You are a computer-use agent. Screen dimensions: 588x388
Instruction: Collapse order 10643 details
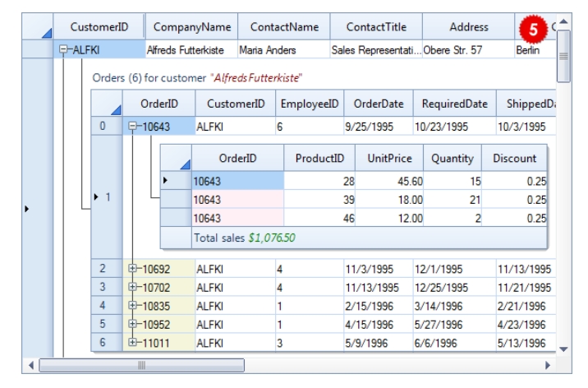click(x=134, y=127)
